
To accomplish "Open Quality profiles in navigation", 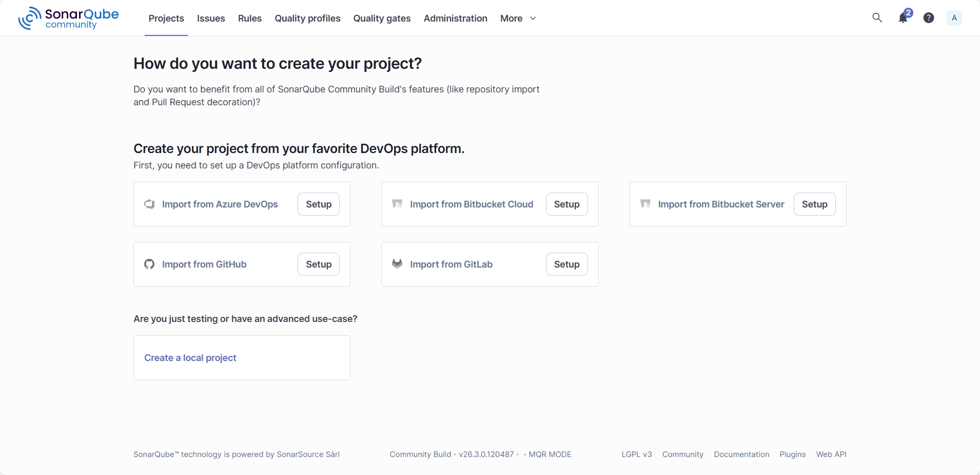I will 307,18.
